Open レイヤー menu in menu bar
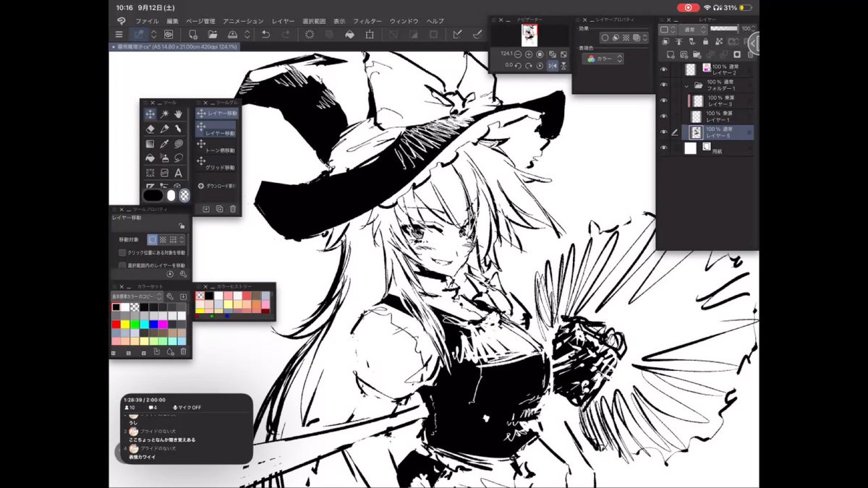868x488 pixels. coord(283,21)
